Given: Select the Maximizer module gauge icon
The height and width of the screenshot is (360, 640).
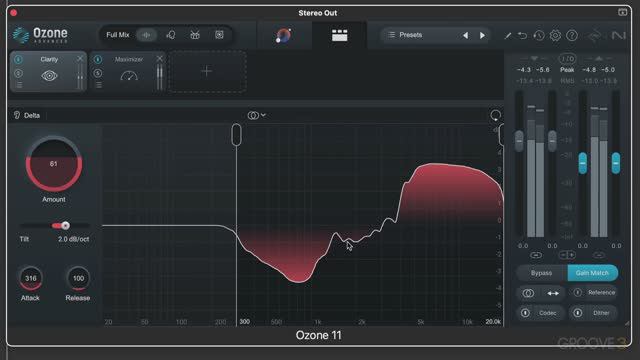Looking at the screenshot, I should [x=129, y=76].
